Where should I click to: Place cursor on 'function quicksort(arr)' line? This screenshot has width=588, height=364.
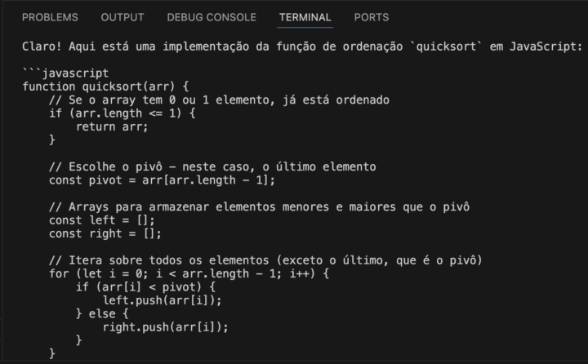click(x=105, y=87)
